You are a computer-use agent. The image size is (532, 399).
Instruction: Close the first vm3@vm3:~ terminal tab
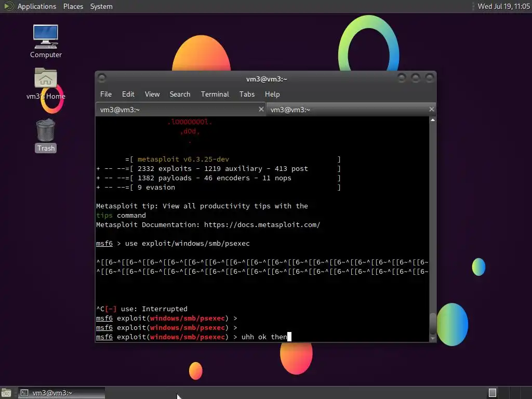(x=261, y=109)
